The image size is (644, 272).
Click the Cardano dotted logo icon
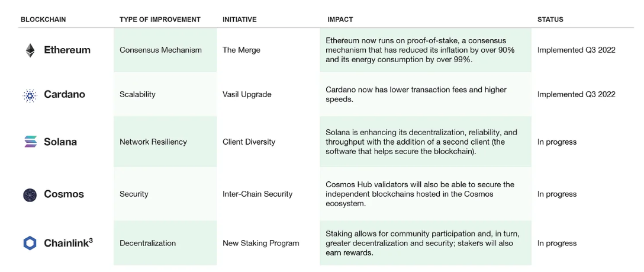(x=30, y=95)
